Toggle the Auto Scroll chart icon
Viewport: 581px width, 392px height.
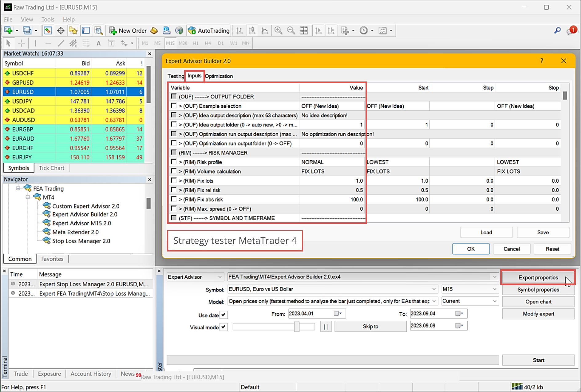click(318, 30)
